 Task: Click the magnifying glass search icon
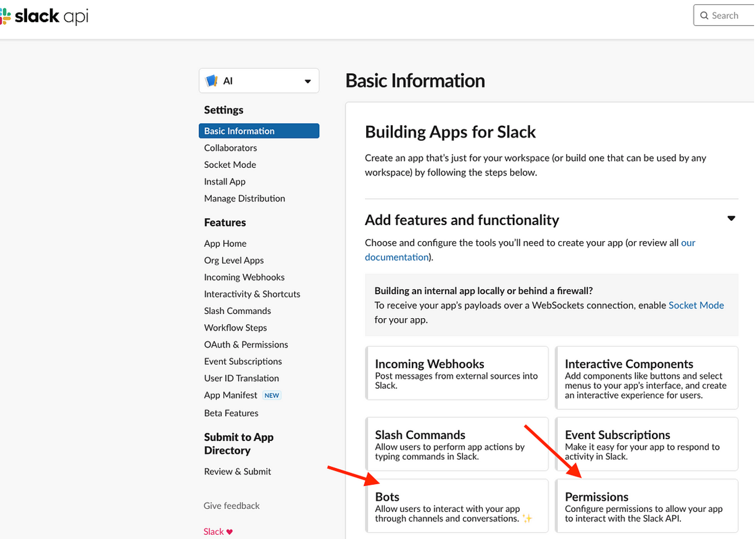tap(704, 15)
